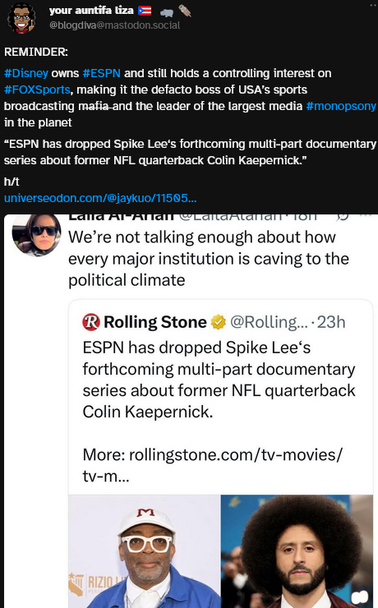This screenshot has height=608, width=378.
Task: Open the sunglasses woman profile avatar
Action: click(36, 234)
